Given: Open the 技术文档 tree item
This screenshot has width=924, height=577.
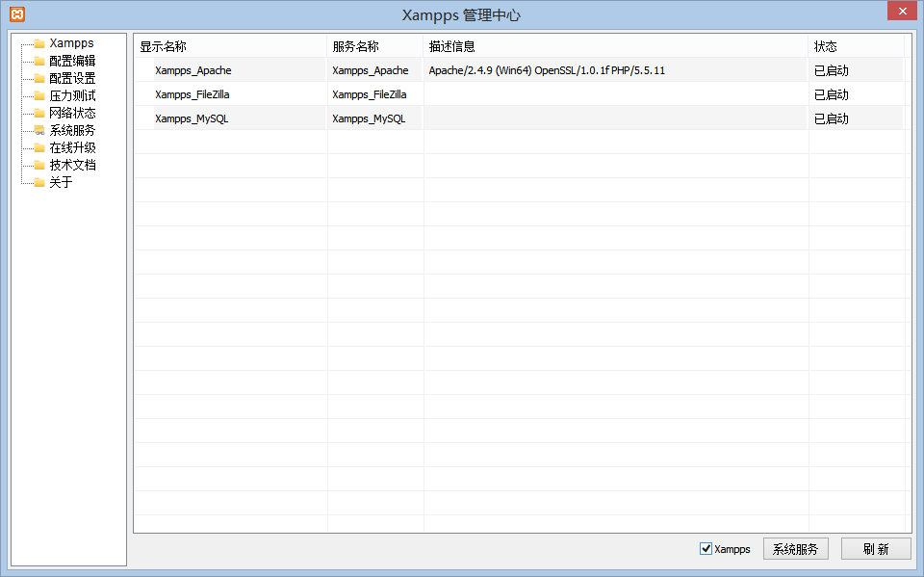Looking at the screenshot, I should (72, 165).
